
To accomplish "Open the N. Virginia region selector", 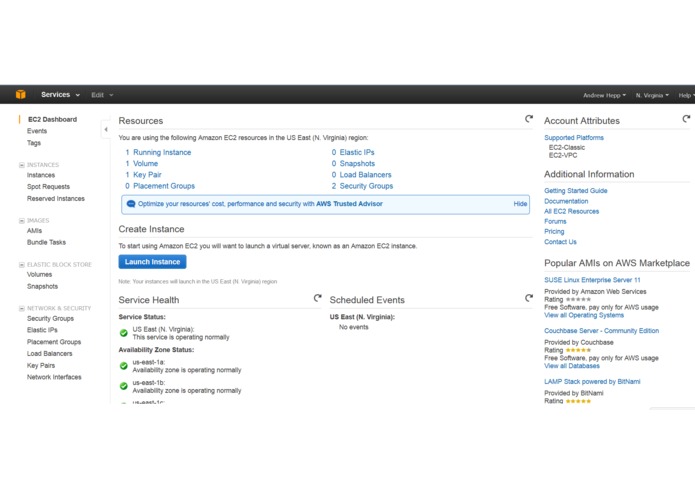I will 652,95.
